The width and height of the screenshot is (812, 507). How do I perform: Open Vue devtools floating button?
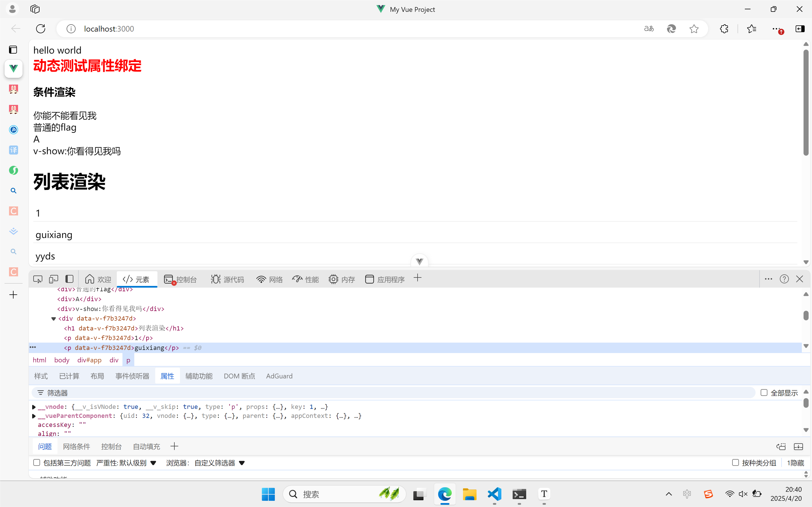click(x=419, y=261)
